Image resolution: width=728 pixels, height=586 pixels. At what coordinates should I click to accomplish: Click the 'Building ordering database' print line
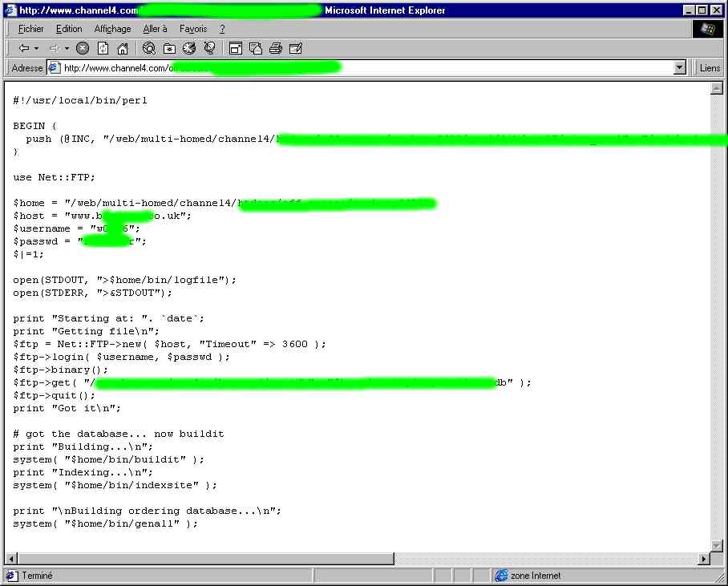point(148,511)
